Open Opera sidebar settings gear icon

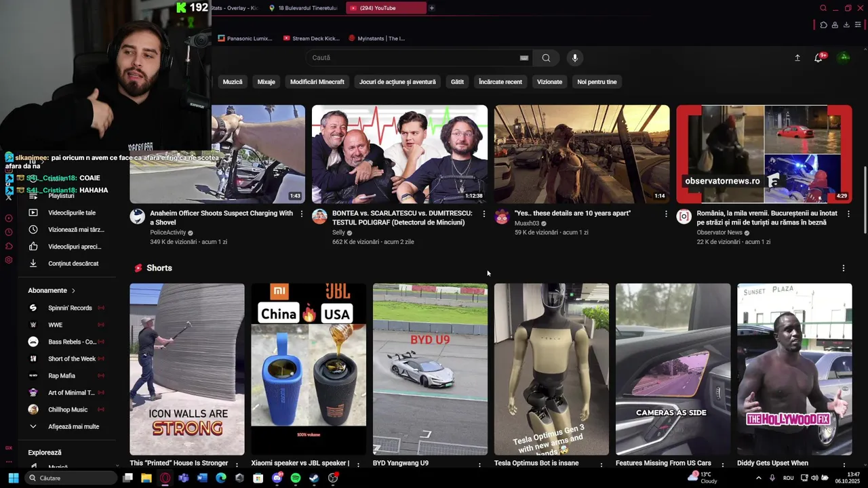(9, 260)
